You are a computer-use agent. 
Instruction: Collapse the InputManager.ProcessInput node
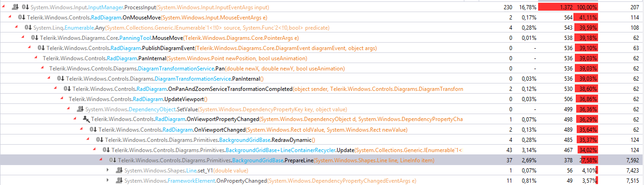coord(4,6)
